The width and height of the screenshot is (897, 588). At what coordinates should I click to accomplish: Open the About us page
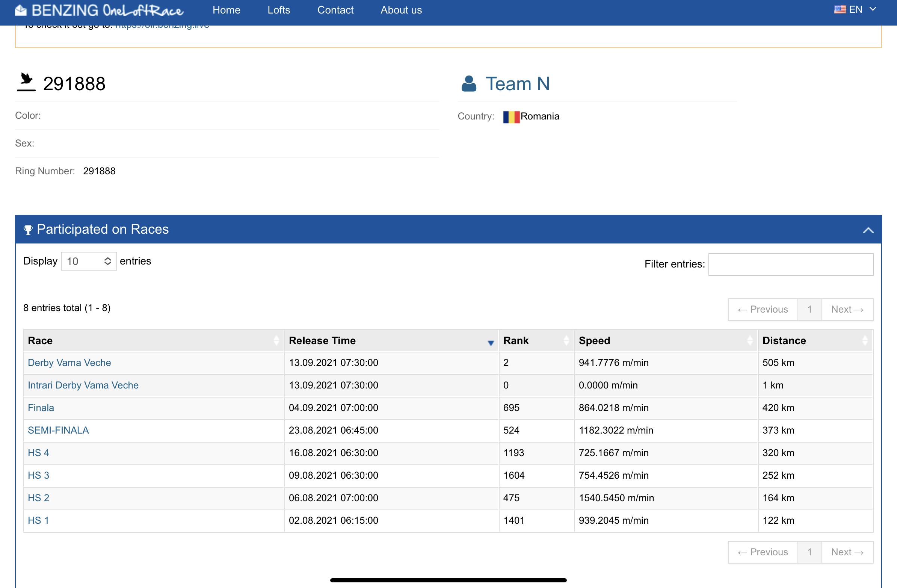click(x=401, y=10)
